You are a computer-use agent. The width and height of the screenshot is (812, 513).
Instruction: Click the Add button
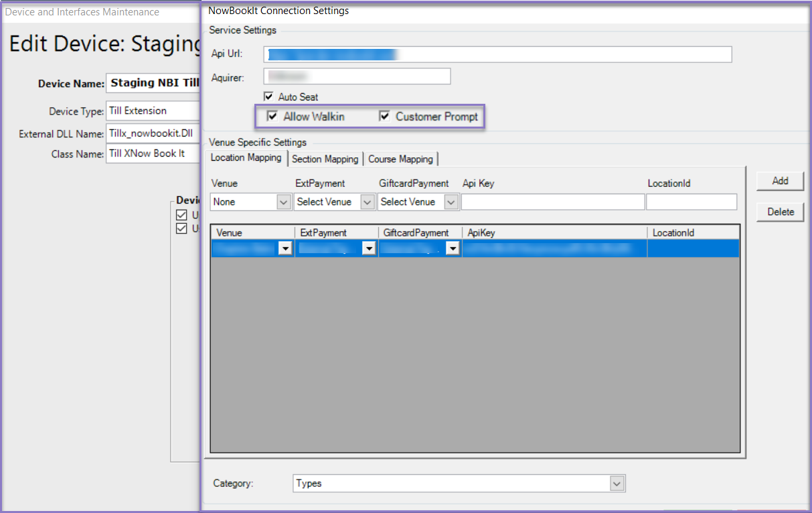(780, 181)
